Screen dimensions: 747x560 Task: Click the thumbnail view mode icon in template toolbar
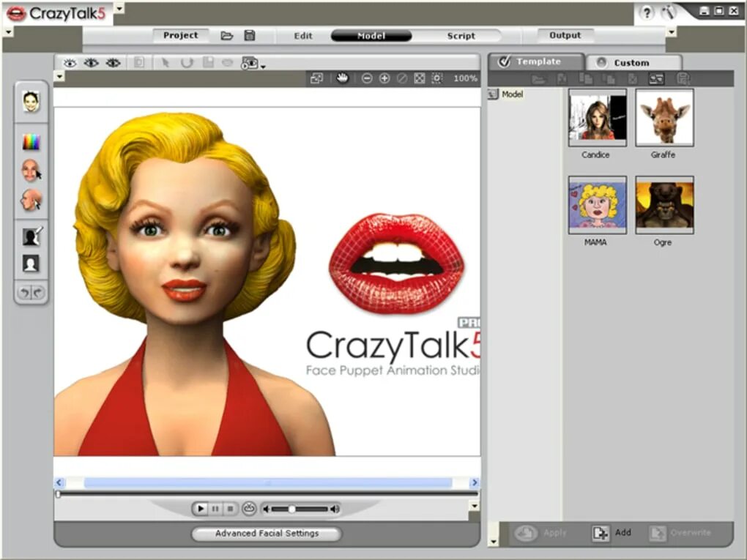click(656, 79)
